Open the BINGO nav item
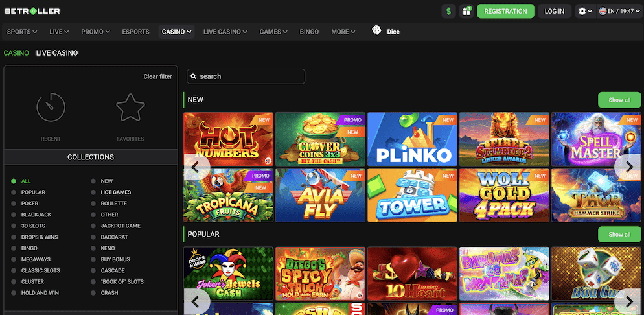The width and height of the screenshot is (644, 315). point(309,32)
